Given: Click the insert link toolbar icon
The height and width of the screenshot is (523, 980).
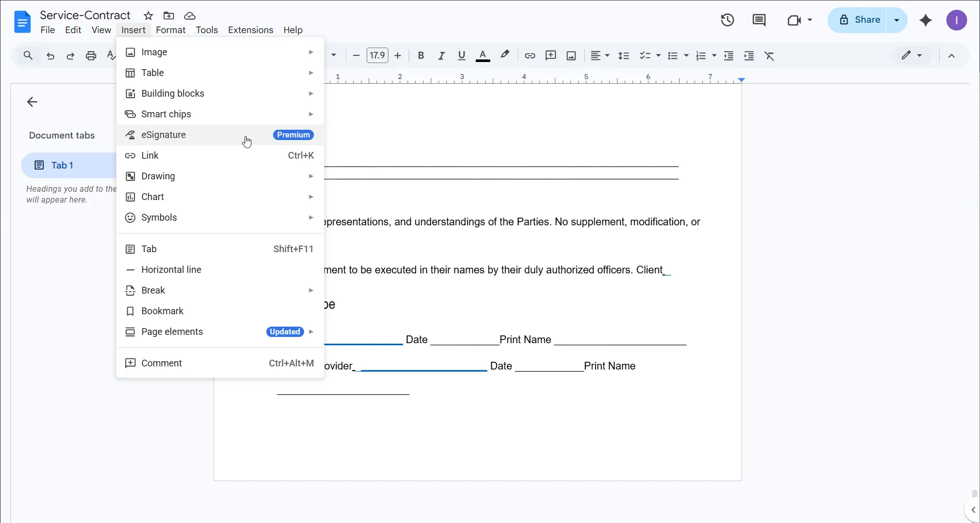Looking at the screenshot, I should (530, 56).
